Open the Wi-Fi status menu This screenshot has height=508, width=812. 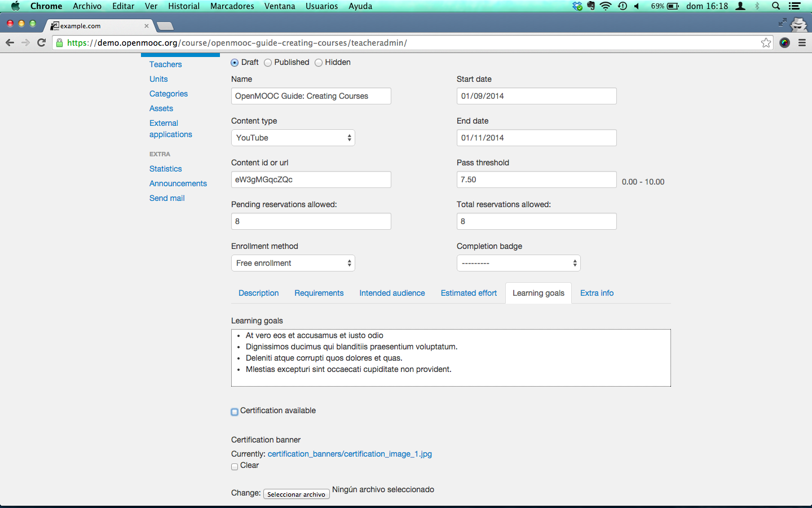point(606,6)
